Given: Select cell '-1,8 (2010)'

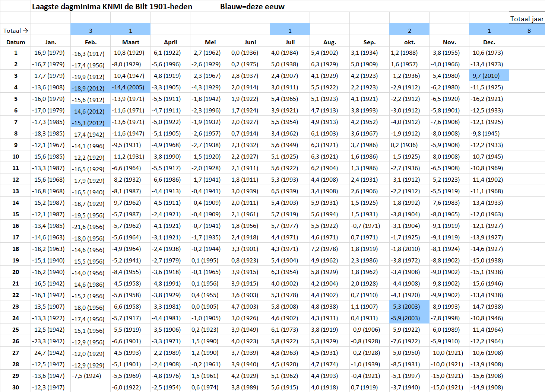Looking at the screenshot, I should coord(409,249).
